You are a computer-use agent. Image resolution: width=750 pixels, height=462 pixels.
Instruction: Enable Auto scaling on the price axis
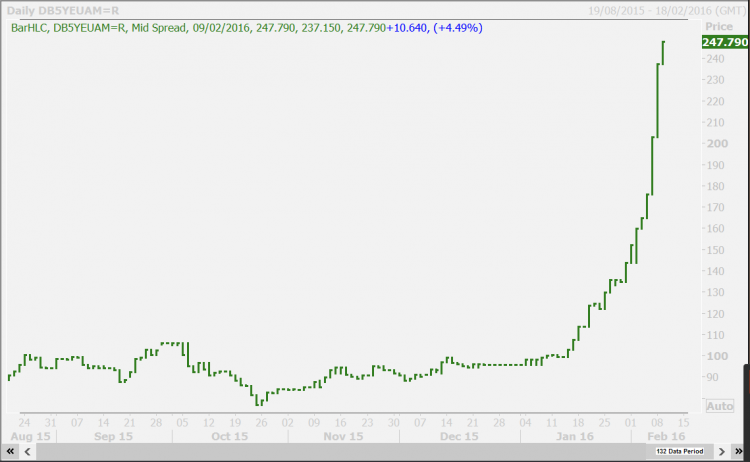tap(719, 406)
